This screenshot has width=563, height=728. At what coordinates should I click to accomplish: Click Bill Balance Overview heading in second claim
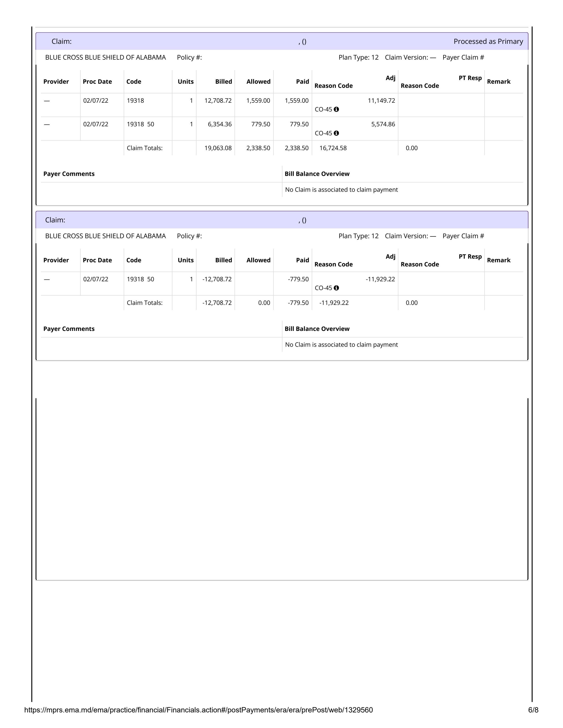coord(317,329)
